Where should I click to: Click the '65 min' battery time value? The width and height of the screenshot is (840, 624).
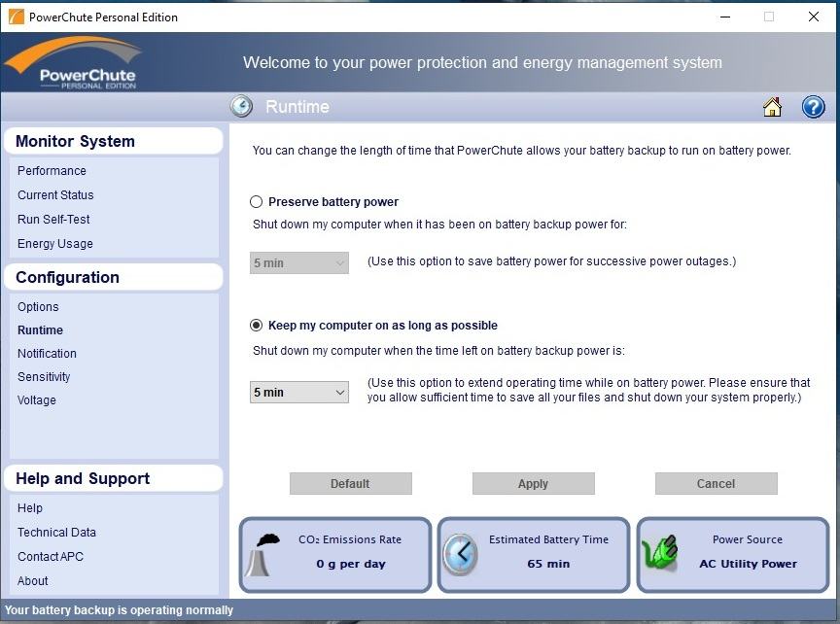click(548, 564)
